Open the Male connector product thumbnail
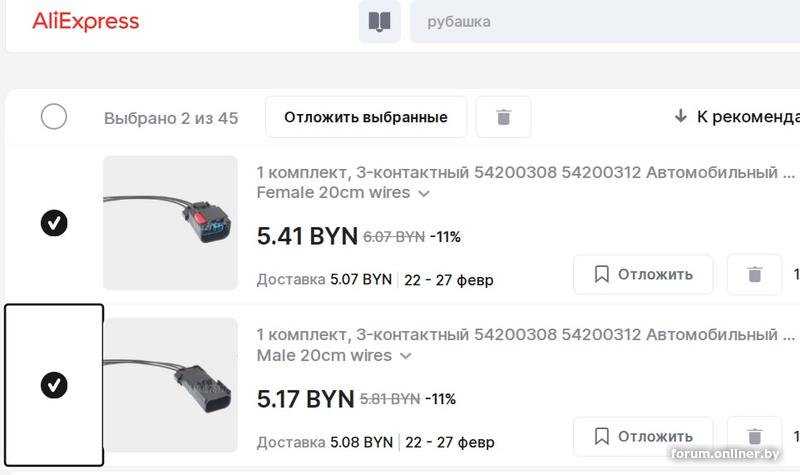 (170, 385)
